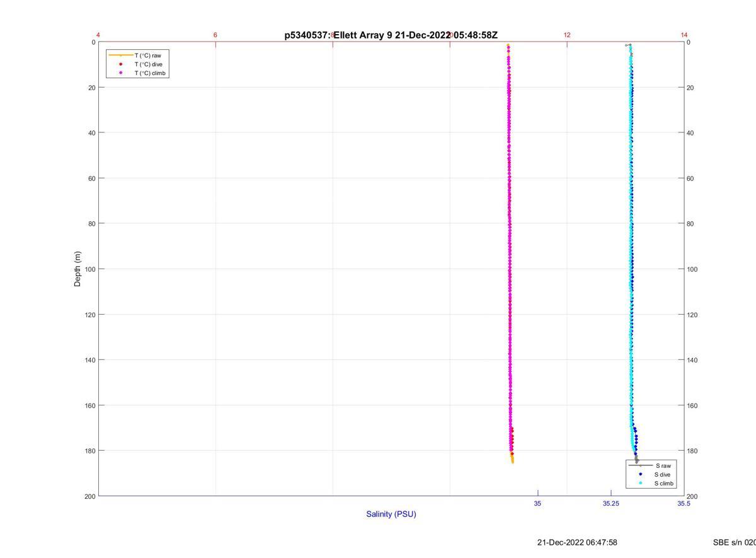Viewport: 756px width, 558px height.
Task: Click the "40" tick on the right depth axis
Action: click(x=690, y=133)
